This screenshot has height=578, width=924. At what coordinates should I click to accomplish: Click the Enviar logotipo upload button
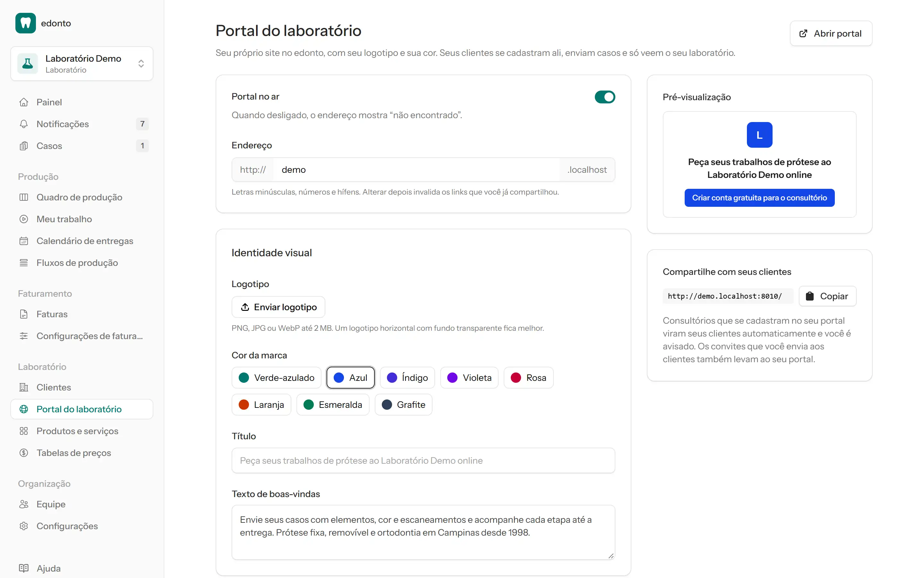coord(278,307)
